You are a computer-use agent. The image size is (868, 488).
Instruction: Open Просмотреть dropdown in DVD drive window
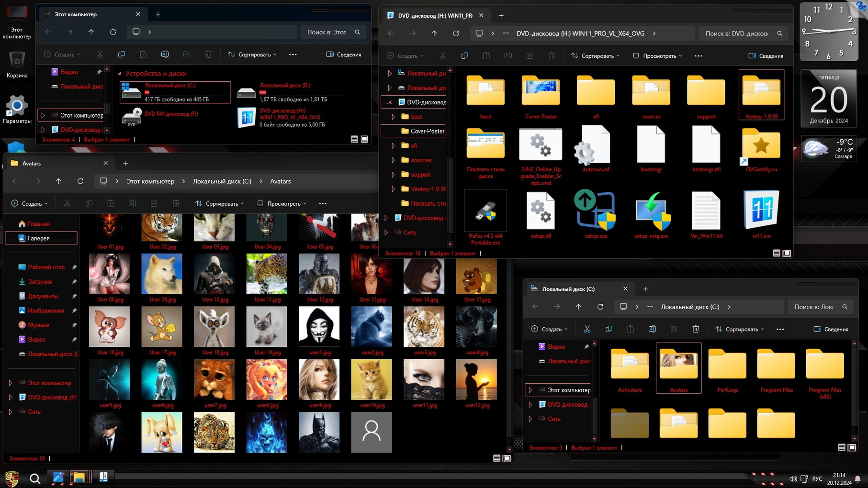click(657, 56)
